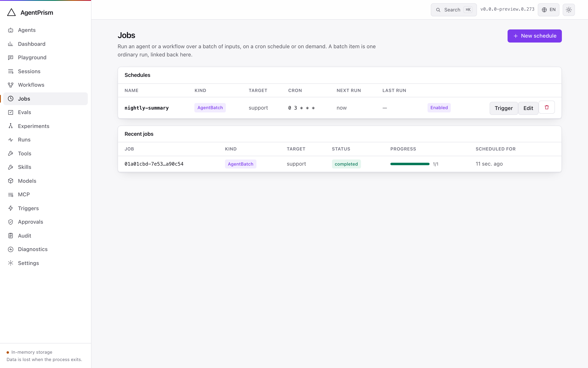
Task: Open the Search box
Action: (x=454, y=10)
